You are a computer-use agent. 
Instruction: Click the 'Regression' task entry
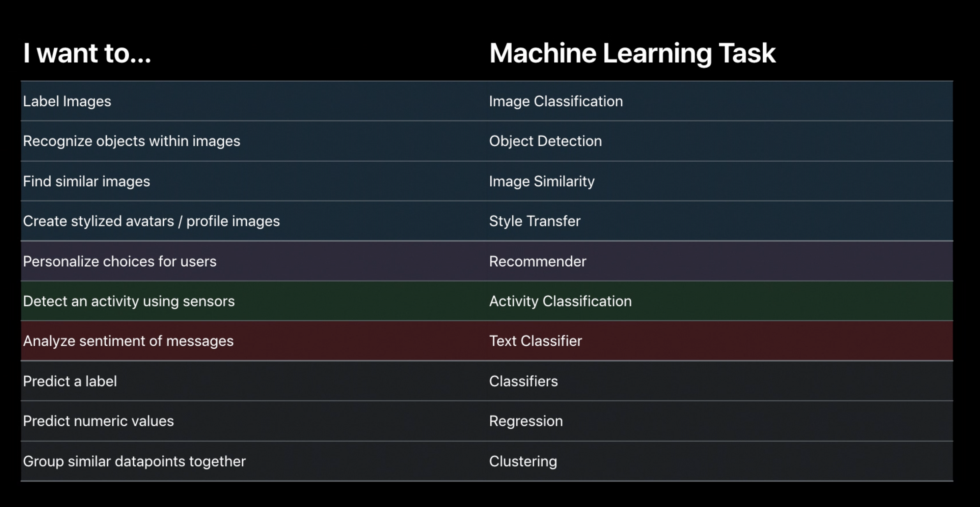tap(526, 421)
